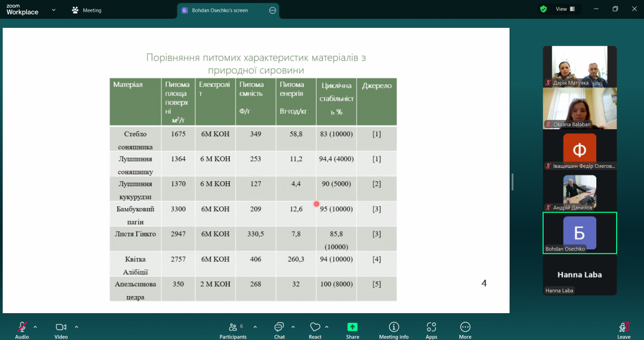The image size is (644, 340).
Task: Click the green encryption shield icon
Action: click(x=543, y=9)
